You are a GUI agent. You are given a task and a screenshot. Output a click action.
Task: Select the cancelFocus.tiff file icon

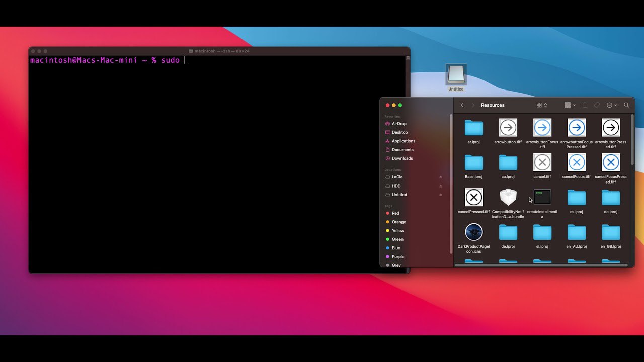(577, 162)
